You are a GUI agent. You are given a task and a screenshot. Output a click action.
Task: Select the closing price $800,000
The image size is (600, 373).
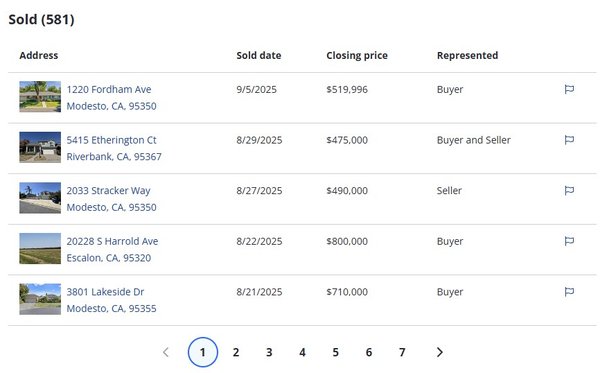[x=347, y=241]
